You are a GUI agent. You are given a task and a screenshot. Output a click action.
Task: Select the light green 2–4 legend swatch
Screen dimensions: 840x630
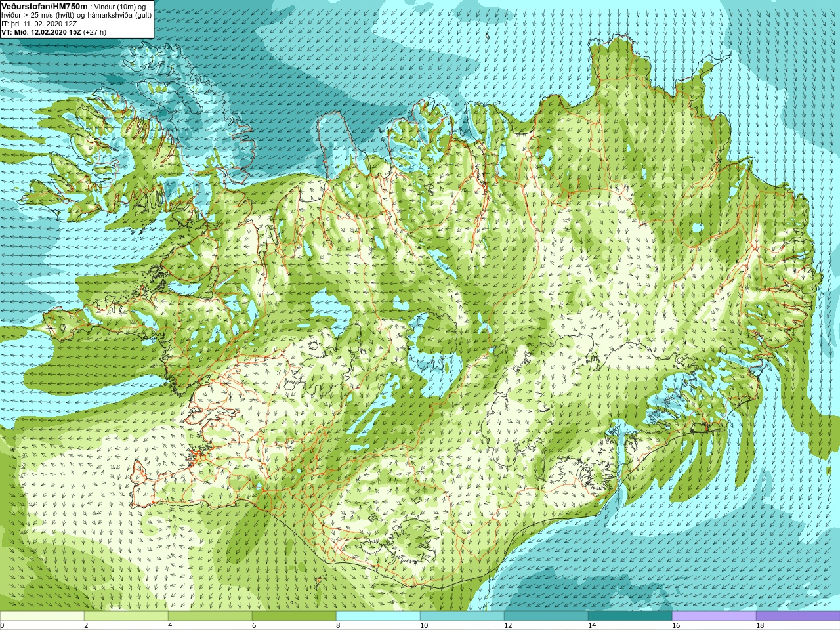[126, 616]
